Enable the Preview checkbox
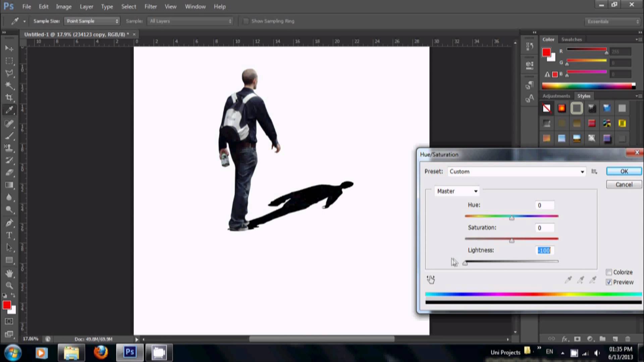The width and height of the screenshot is (644, 362). [609, 282]
